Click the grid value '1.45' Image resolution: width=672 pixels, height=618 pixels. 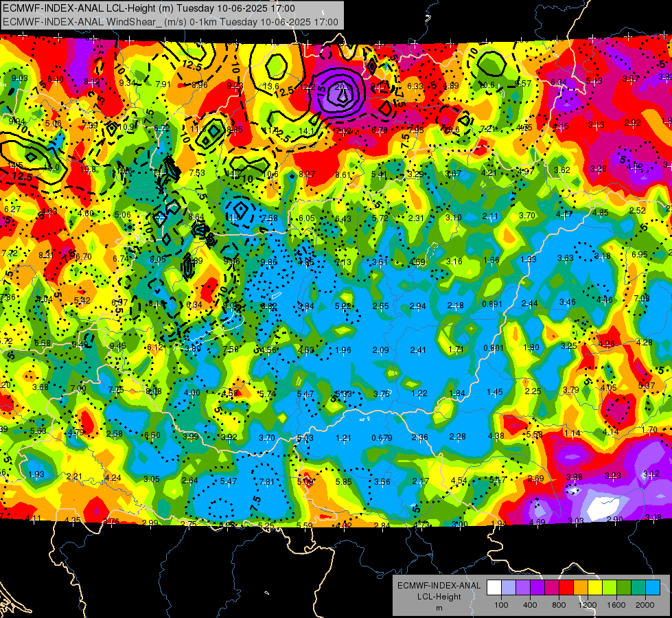(495, 392)
